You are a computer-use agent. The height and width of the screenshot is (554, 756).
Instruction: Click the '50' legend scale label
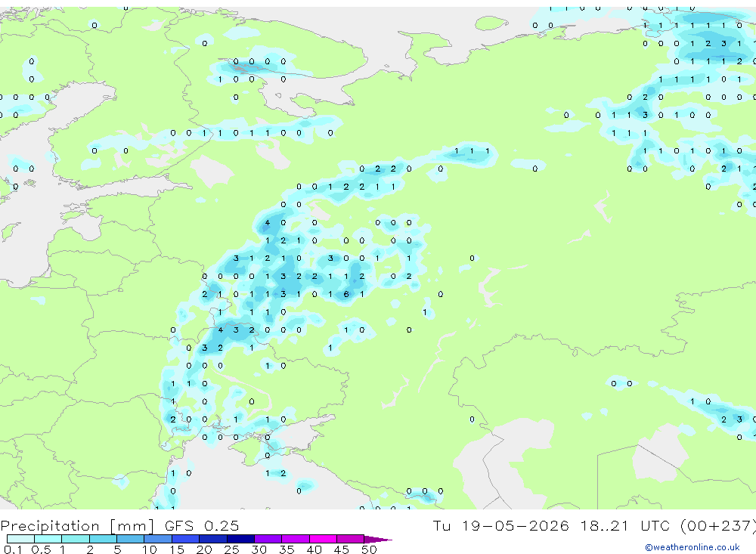coord(369,549)
